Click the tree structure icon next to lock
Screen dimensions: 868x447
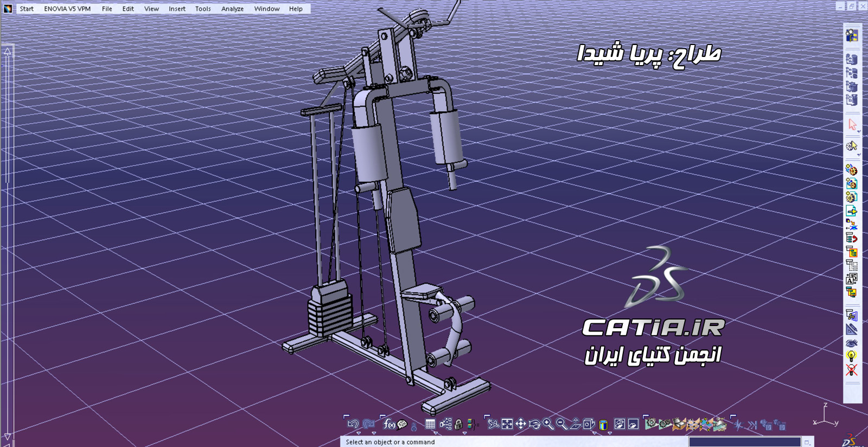point(445,424)
